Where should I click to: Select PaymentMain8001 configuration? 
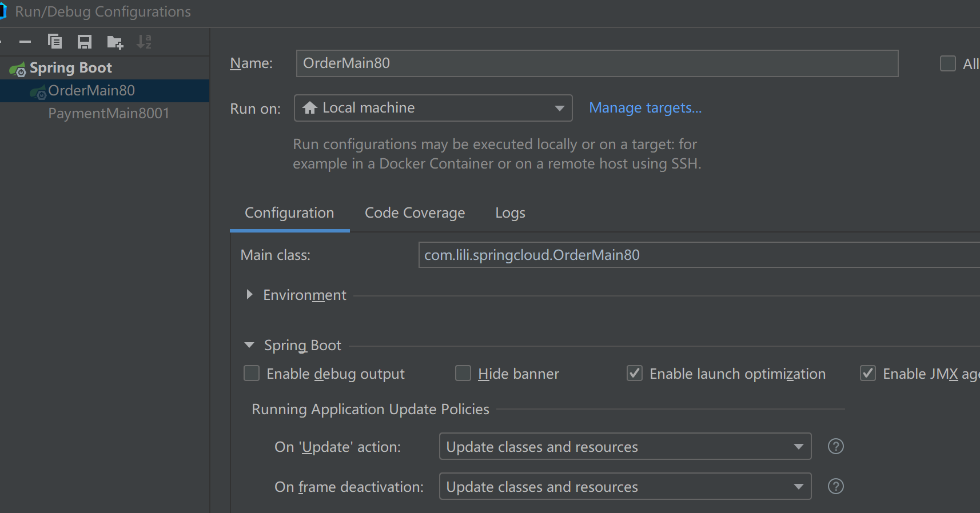pyautogui.click(x=109, y=114)
